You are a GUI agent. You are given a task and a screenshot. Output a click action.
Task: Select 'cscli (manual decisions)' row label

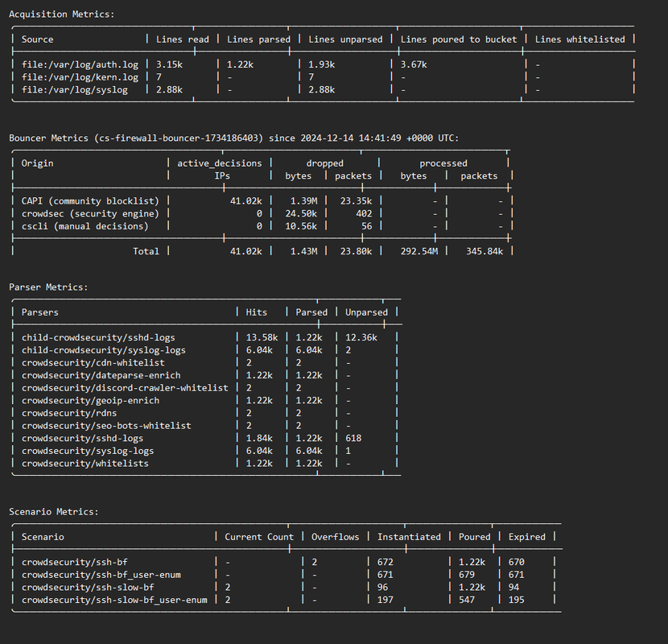(85, 226)
